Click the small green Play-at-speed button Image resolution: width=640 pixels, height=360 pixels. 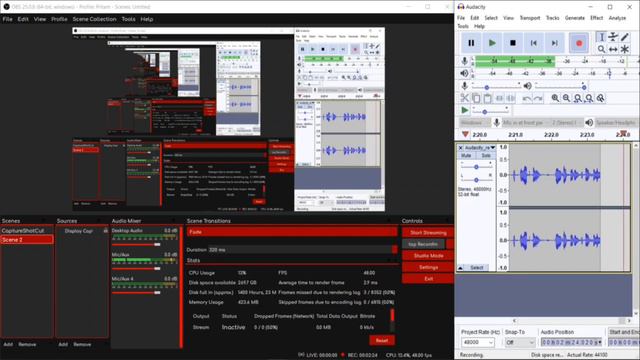(464, 110)
